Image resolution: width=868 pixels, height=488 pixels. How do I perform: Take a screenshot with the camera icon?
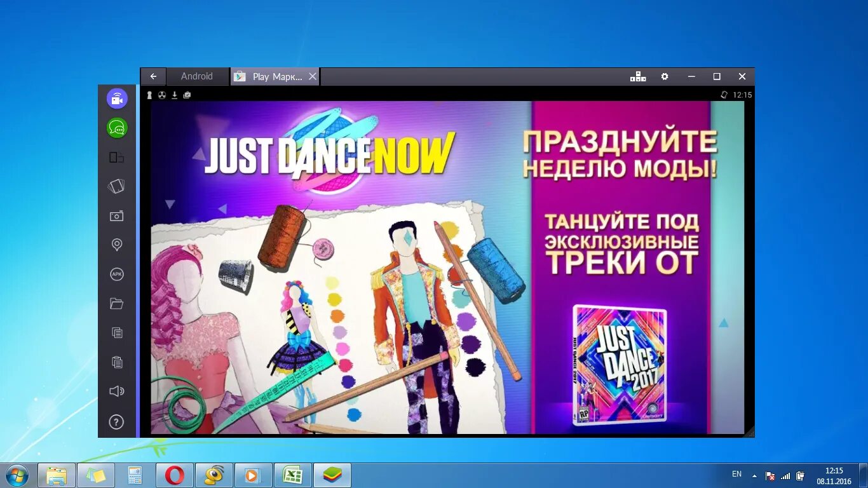pyautogui.click(x=116, y=216)
